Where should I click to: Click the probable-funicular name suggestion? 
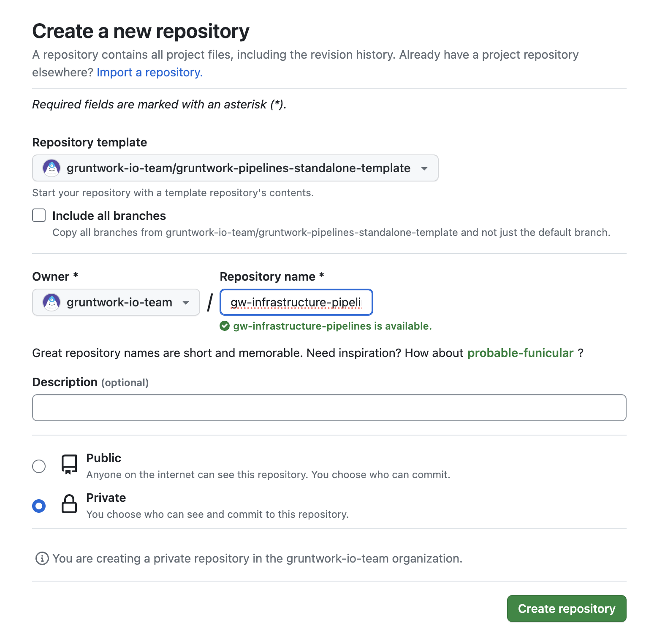coord(520,353)
